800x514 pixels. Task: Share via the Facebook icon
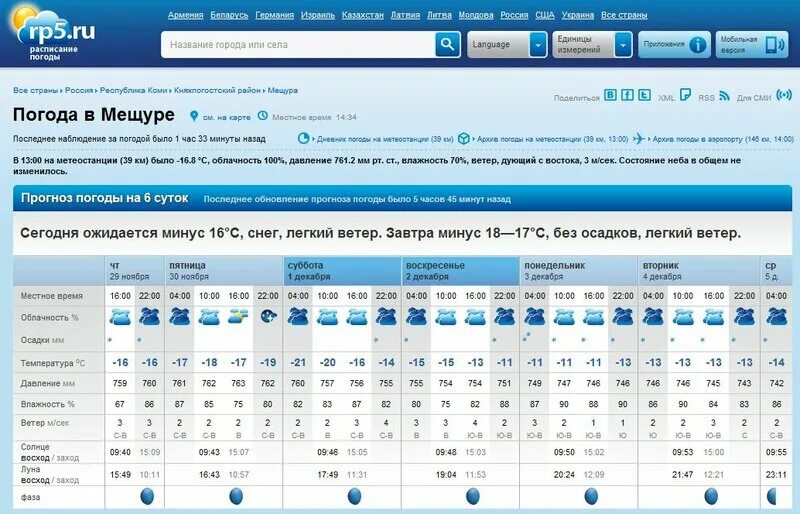point(627,95)
